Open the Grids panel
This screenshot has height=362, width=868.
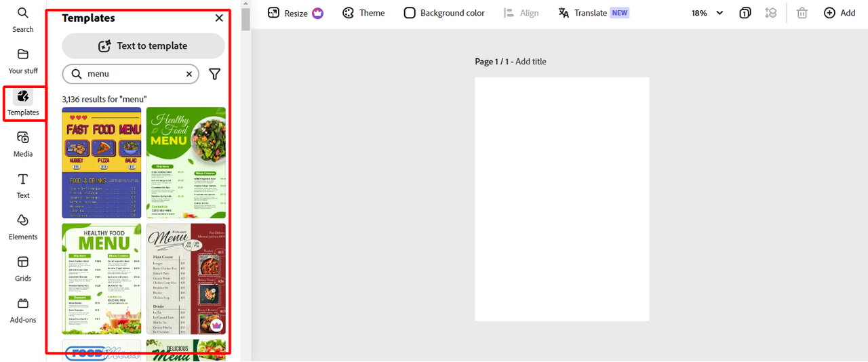(23, 268)
